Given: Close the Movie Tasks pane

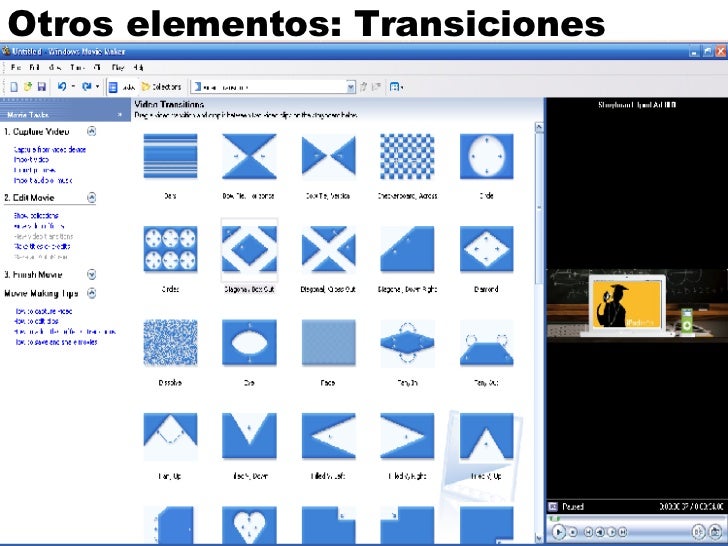Looking at the screenshot, I should point(120,114).
